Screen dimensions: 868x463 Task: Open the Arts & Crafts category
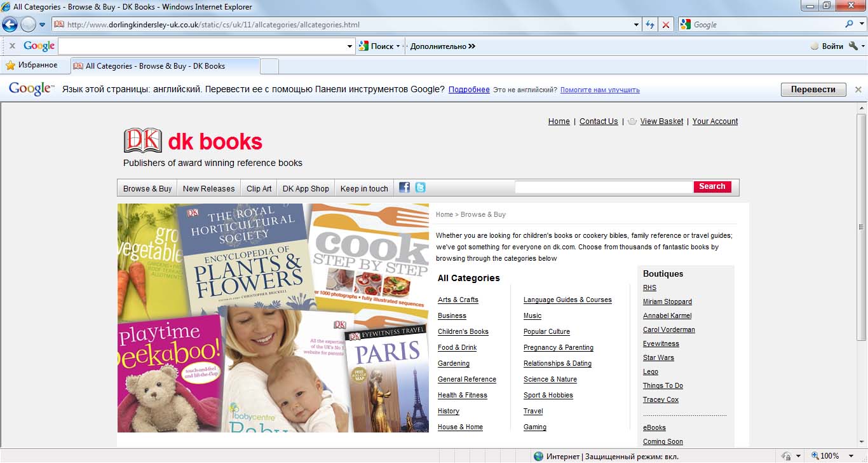coord(458,300)
